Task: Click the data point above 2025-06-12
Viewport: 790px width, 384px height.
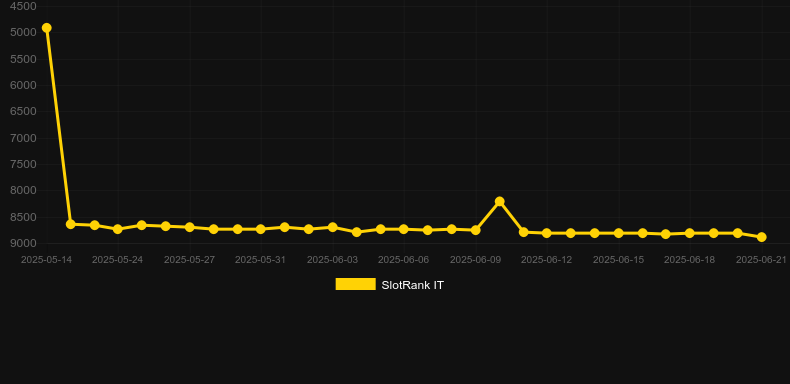Action: 547,233
